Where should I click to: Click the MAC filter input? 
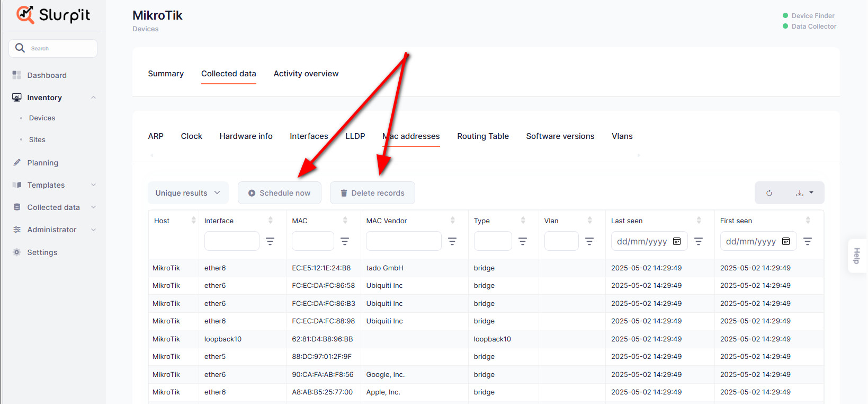(313, 241)
